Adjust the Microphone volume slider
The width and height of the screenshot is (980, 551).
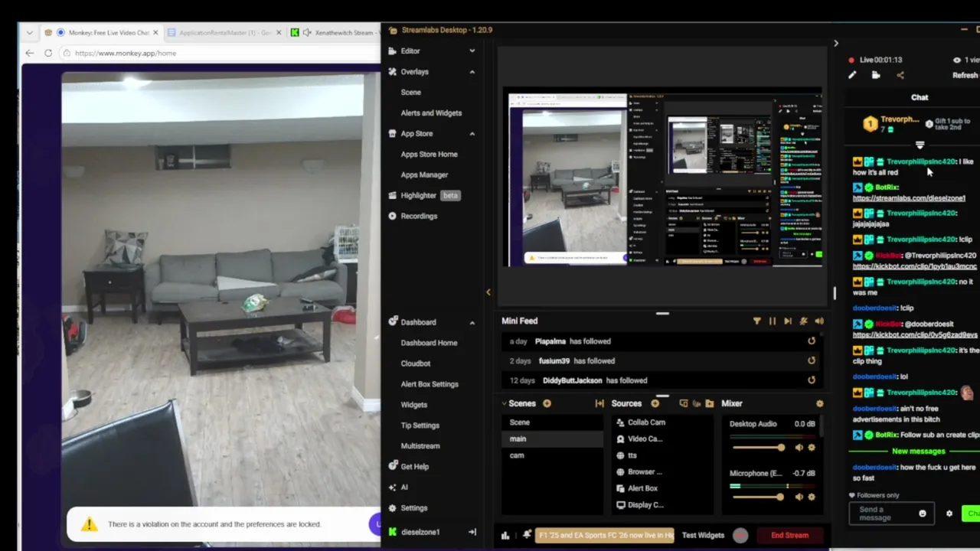(x=758, y=497)
